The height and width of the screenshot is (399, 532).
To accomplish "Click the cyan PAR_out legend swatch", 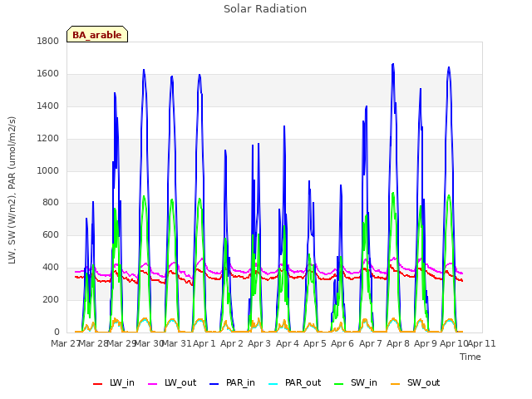I will click(273, 384).
